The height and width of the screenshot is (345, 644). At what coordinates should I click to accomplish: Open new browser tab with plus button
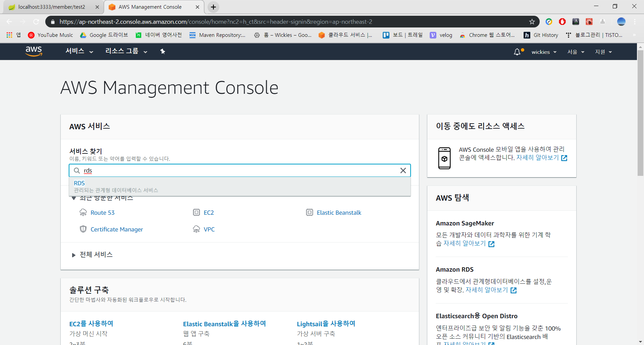coord(213,7)
